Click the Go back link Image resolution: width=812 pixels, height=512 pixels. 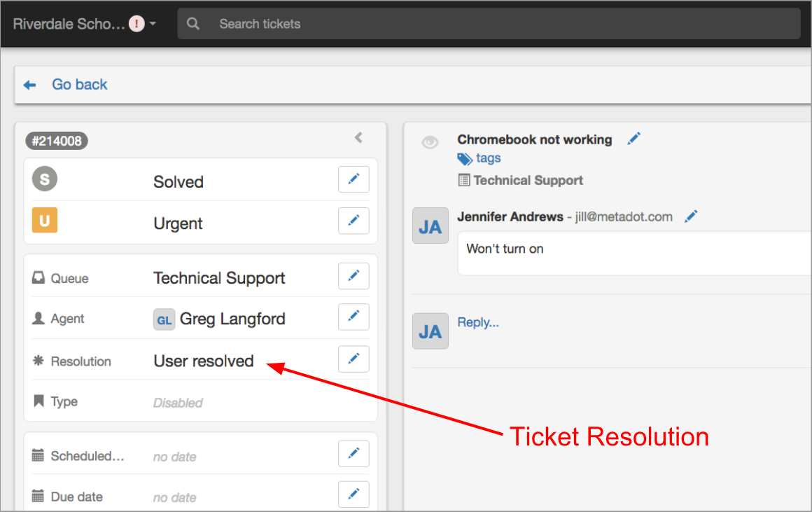click(x=79, y=85)
